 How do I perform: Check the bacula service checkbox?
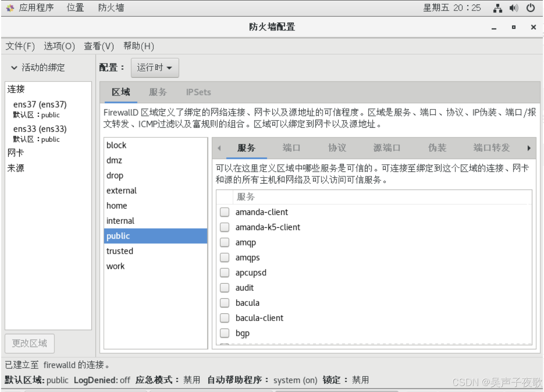pos(225,303)
